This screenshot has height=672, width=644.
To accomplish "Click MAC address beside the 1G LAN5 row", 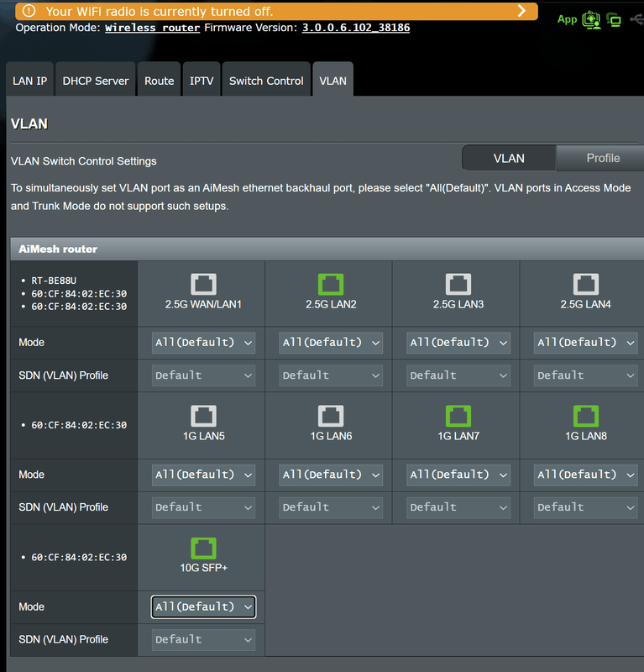I will [x=79, y=425].
